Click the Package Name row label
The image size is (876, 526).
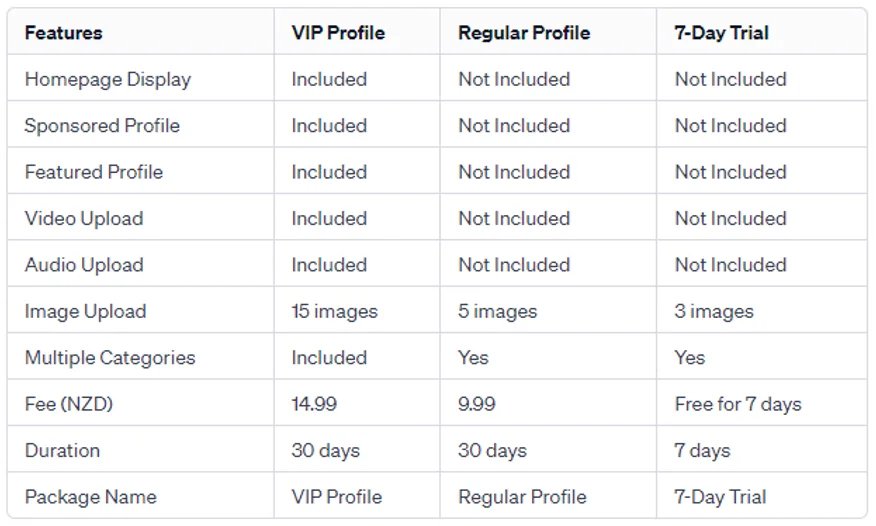90,497
